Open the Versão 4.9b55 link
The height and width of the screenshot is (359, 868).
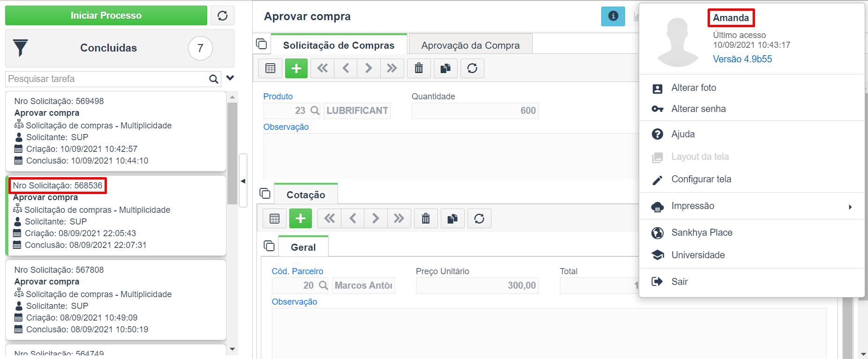tap(742, 59)
